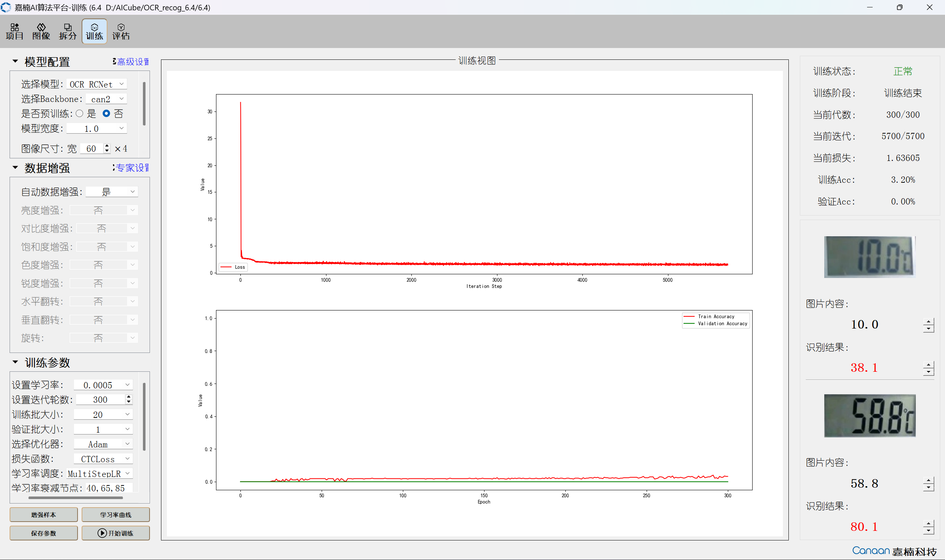Click the 训练参数 panel vertical scrollbar
The image size is (945, 560).
[144, 416]
